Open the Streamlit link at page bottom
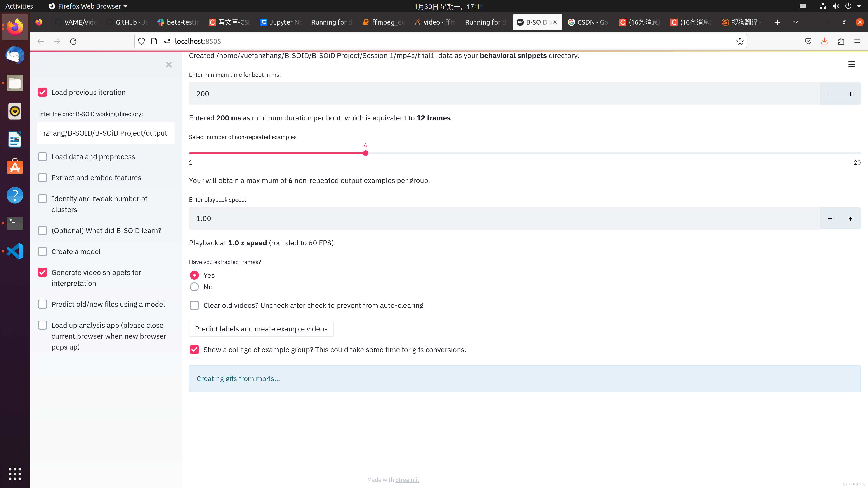868x488 pixels. point(407,480)
